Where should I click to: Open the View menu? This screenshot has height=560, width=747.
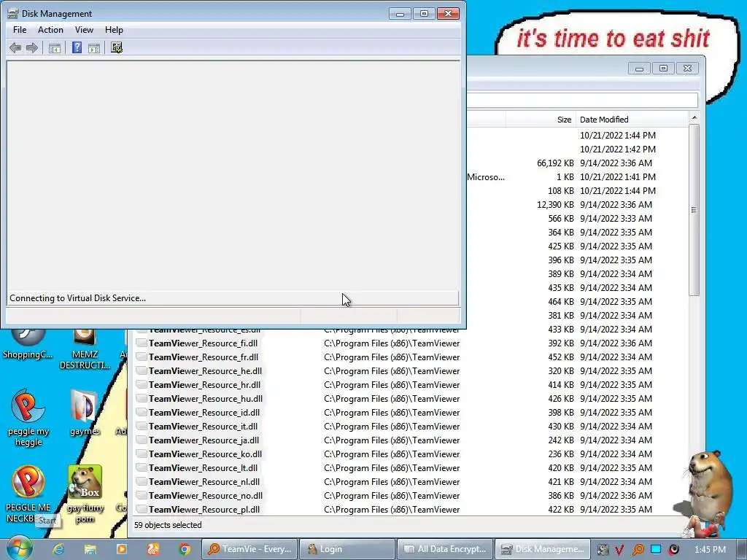point(84,29)
